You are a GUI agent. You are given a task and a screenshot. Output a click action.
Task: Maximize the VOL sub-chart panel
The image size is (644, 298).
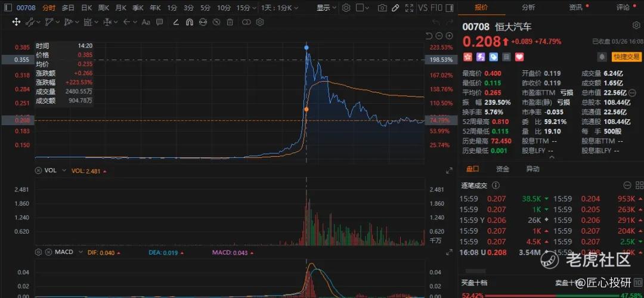coord(449,170)
